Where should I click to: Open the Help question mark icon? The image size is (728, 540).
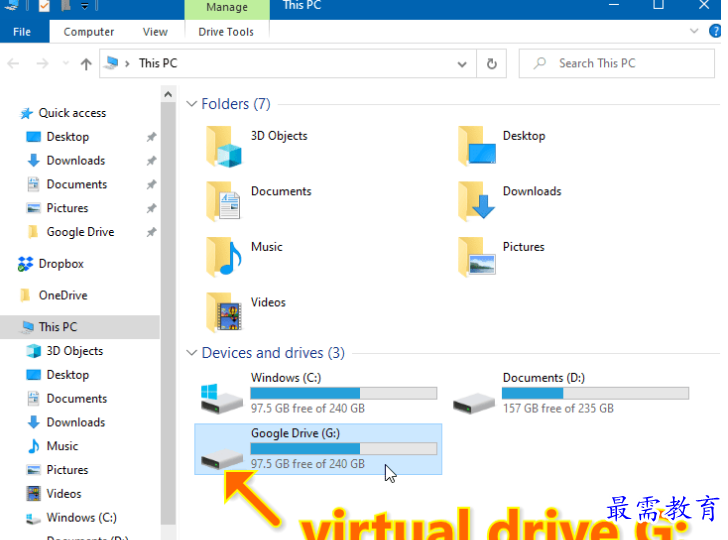(x=715, y=32)
